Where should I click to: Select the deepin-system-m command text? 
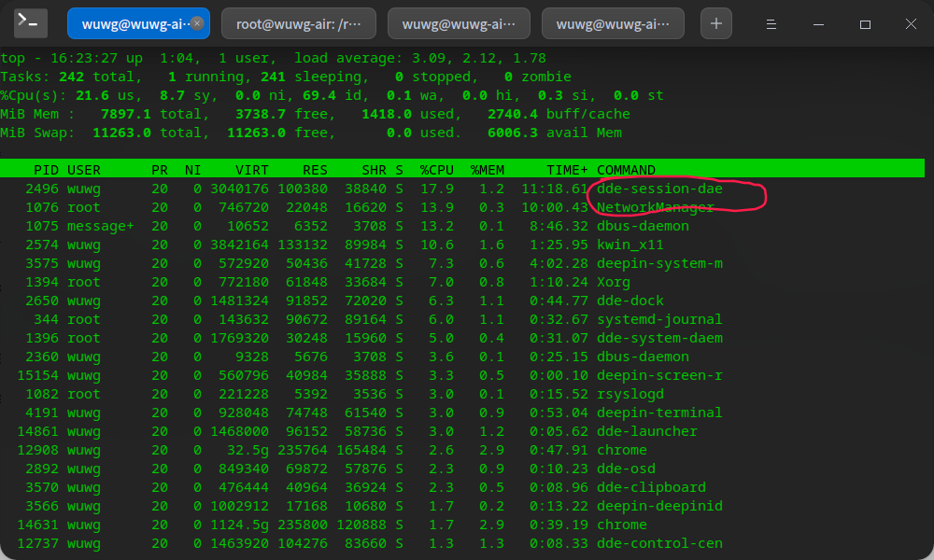pyautogui.click(x=659, y=263)
